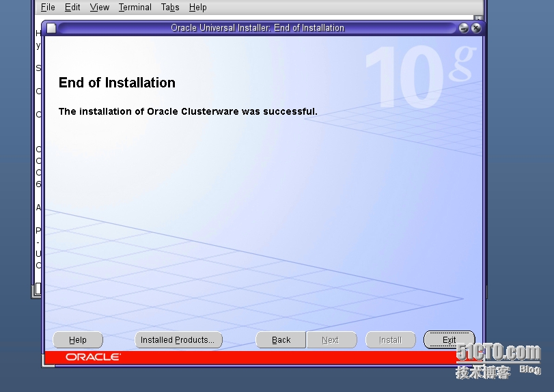Minimize the Oracle Universal Installer window
This screenshot has width=554, height=392.
464,28
